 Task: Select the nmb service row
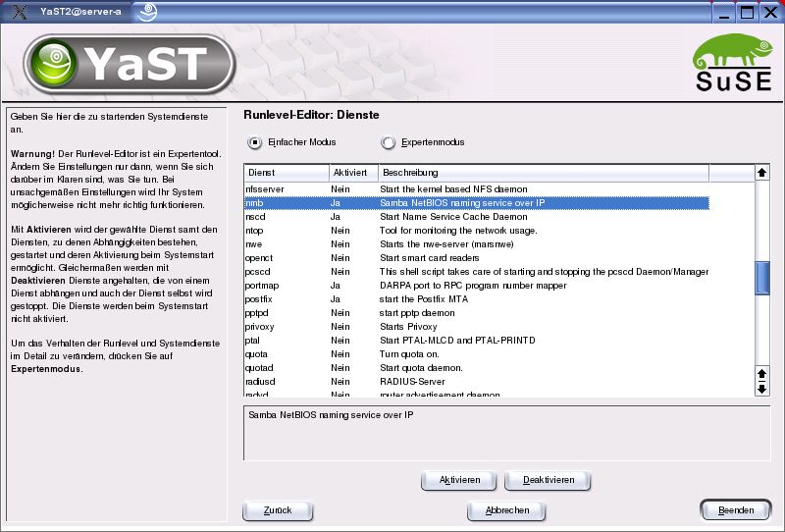click(477, 203)
